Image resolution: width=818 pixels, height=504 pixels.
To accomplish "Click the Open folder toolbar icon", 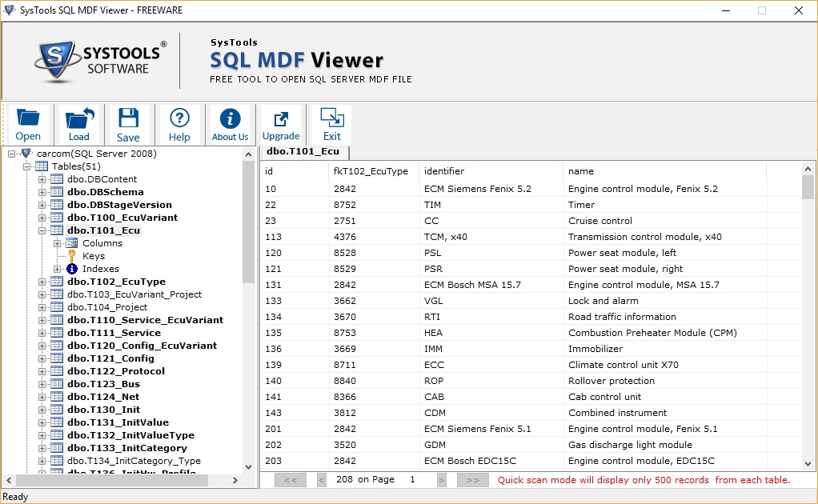I will pyautogui.click(x=28, y=118).
